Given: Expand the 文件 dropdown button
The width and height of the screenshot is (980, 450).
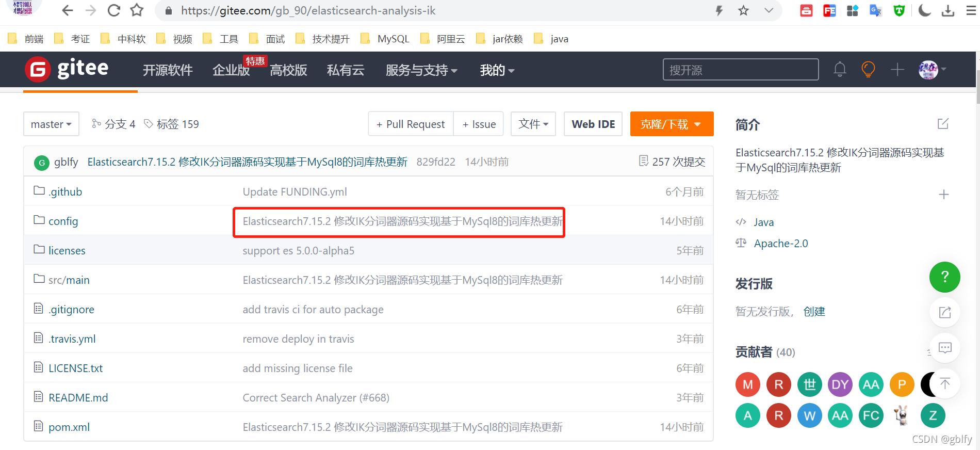Looking at the screenshot, I should pos(533,124).
